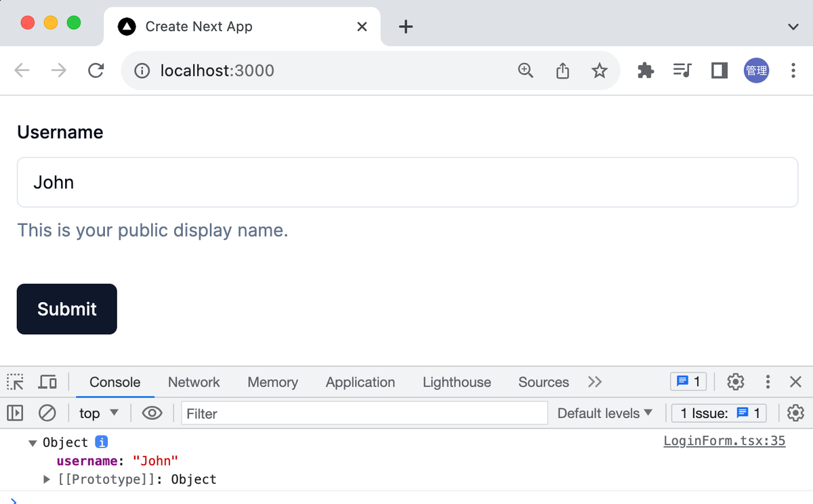Clear console with the circle-slash icon
Image resolution: width=813 pixels, height=504 pixels.
pyautogui.click(x=47, y=413)
